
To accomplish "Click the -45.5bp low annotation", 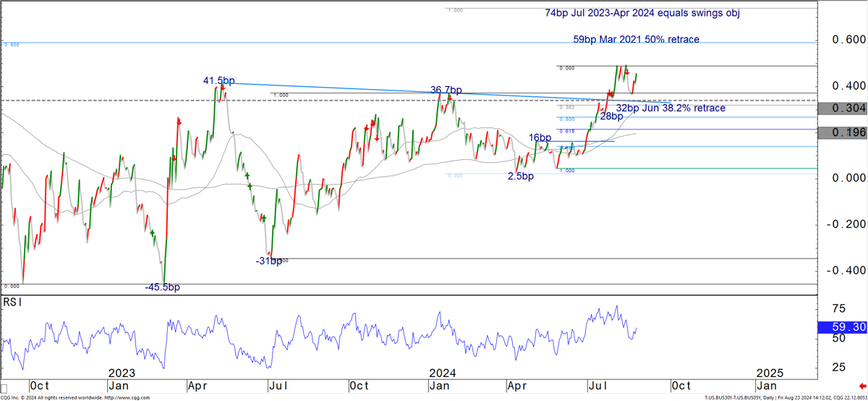I will tap(162, 287).
